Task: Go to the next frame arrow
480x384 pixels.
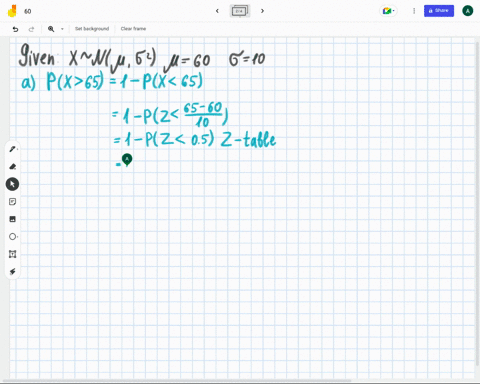Action: click(262, 11)
